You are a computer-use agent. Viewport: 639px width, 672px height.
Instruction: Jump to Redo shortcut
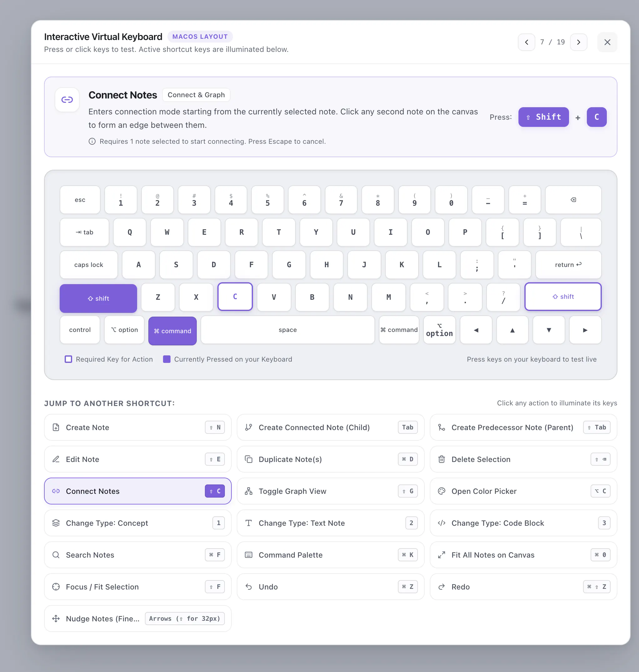(x=523, y=587)
